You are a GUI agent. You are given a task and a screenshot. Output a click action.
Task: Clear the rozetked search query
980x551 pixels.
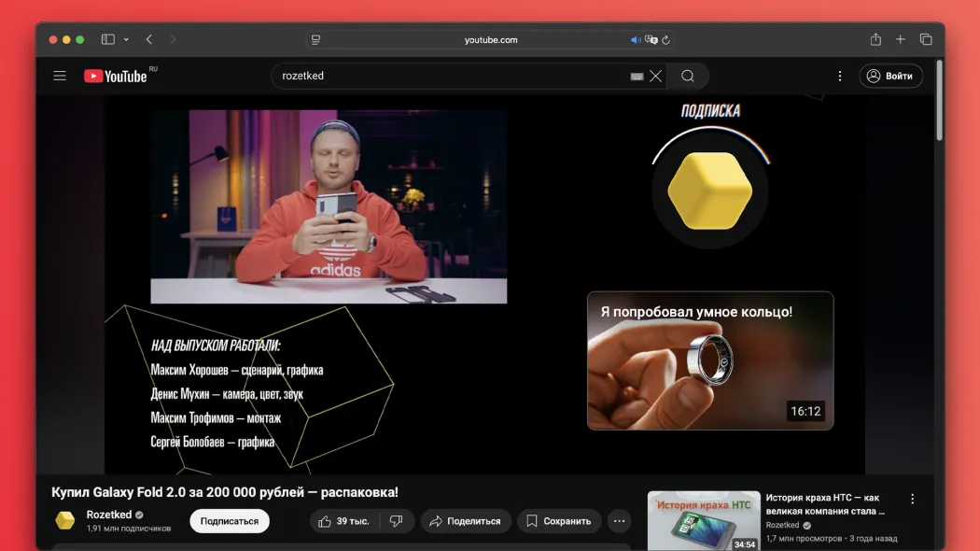click(655, 77)
